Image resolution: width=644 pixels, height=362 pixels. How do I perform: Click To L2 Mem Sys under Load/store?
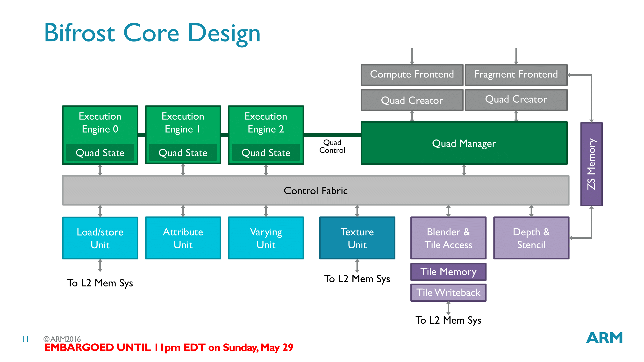(x=100, y=283)
